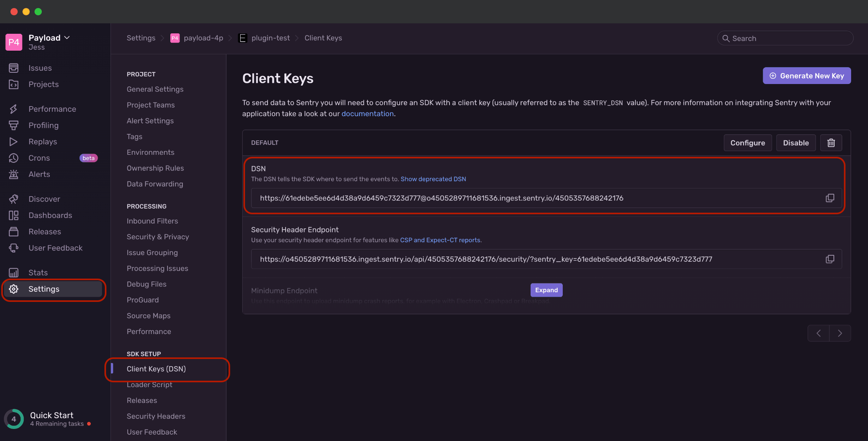The width and height of the screenshot is (868, 441).
Task: Open Alert Settings
Action: coord(150,121)
